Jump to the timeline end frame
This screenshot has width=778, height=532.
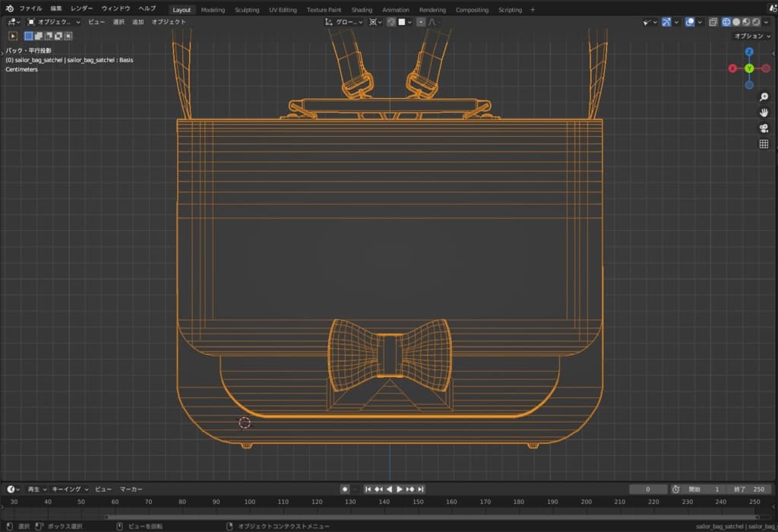pos(420,489)
